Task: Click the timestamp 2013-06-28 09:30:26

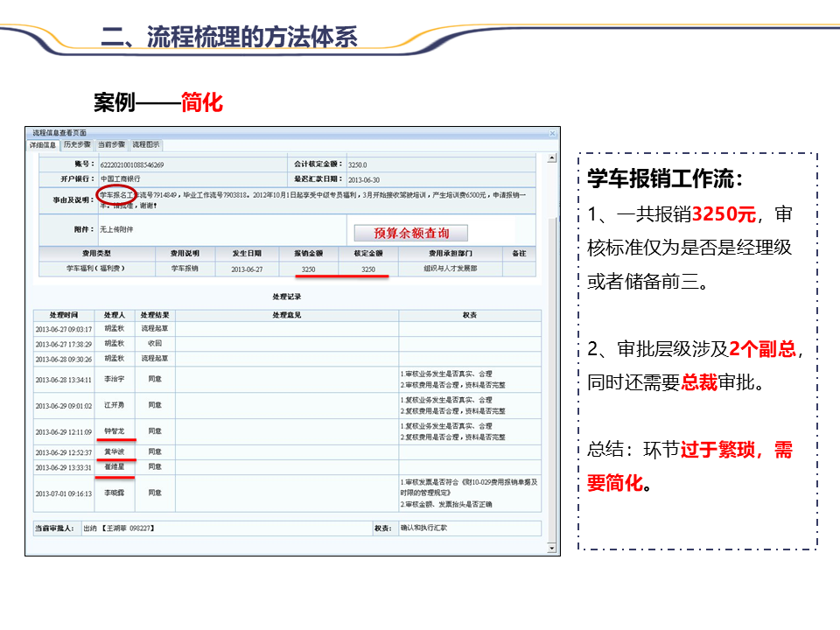Action: click(x=64, y=360)
